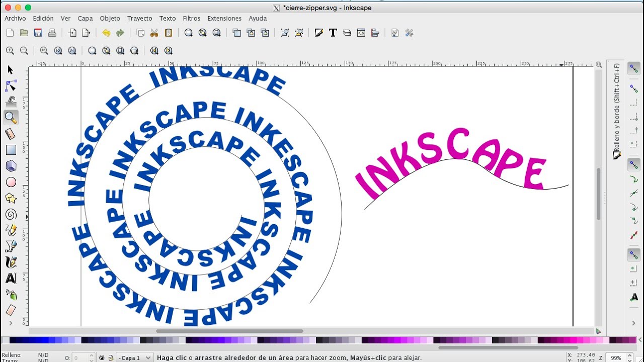The width and height of the screenshot is (644, 362).
Task: Click the Import icon
Action: coord(72,33)
